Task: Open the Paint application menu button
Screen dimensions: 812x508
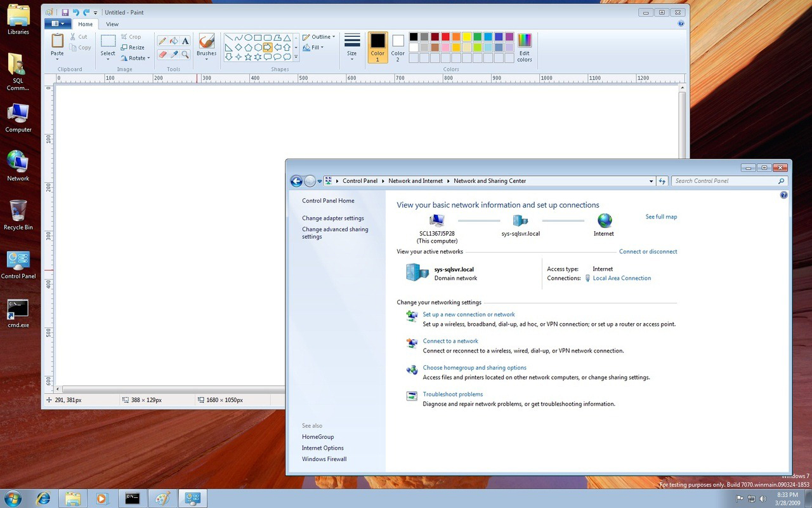Action: [x=58, y=24]
